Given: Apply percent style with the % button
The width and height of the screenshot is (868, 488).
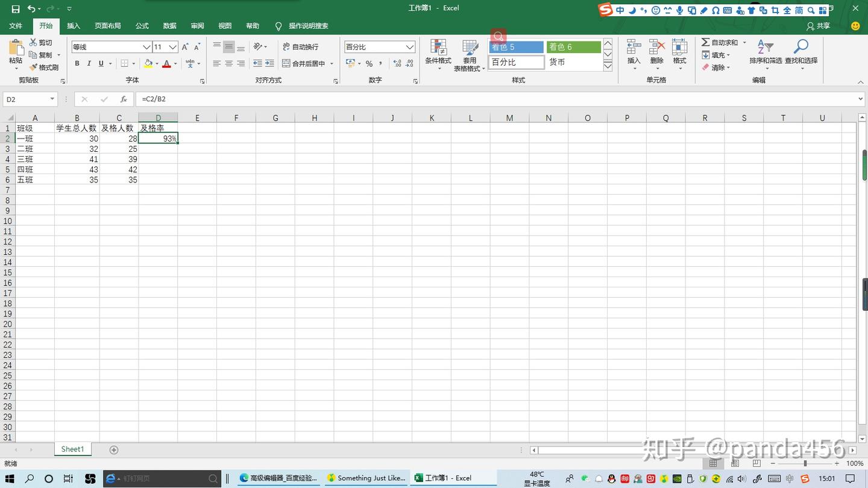Looking at the screenshot, I should pyautogui.click(x=369, y=63).
